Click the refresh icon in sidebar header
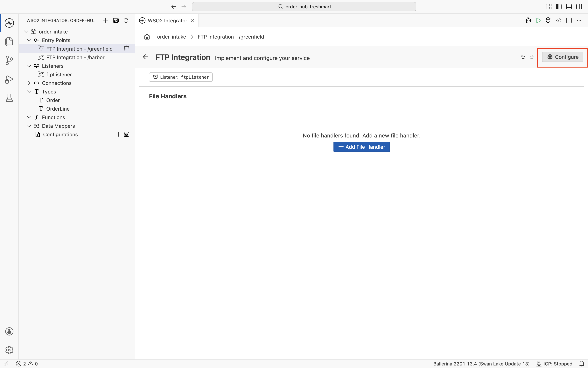This screenshot has width=588, height=368. [x=126, y=20]
